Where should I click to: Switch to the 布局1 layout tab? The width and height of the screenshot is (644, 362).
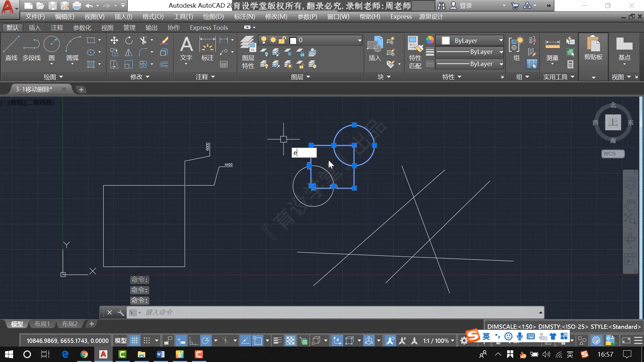click(42, 324)
